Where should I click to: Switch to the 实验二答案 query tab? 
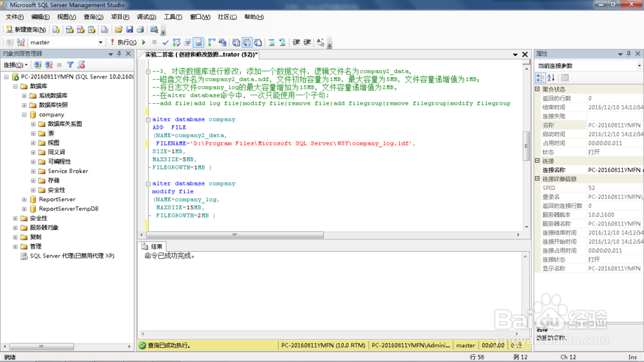click(x=201, y=54)
